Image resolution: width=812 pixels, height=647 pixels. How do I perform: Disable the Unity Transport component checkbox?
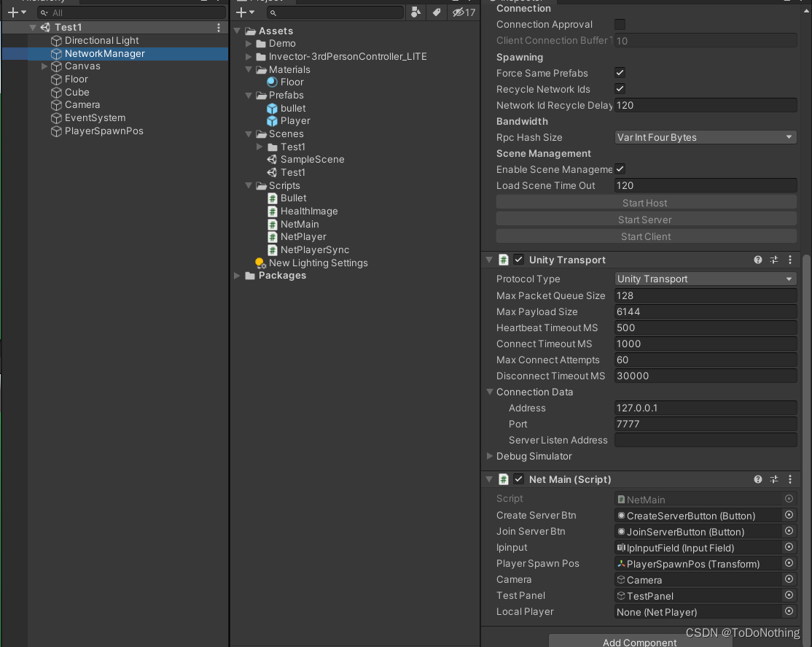pos(518,260)
